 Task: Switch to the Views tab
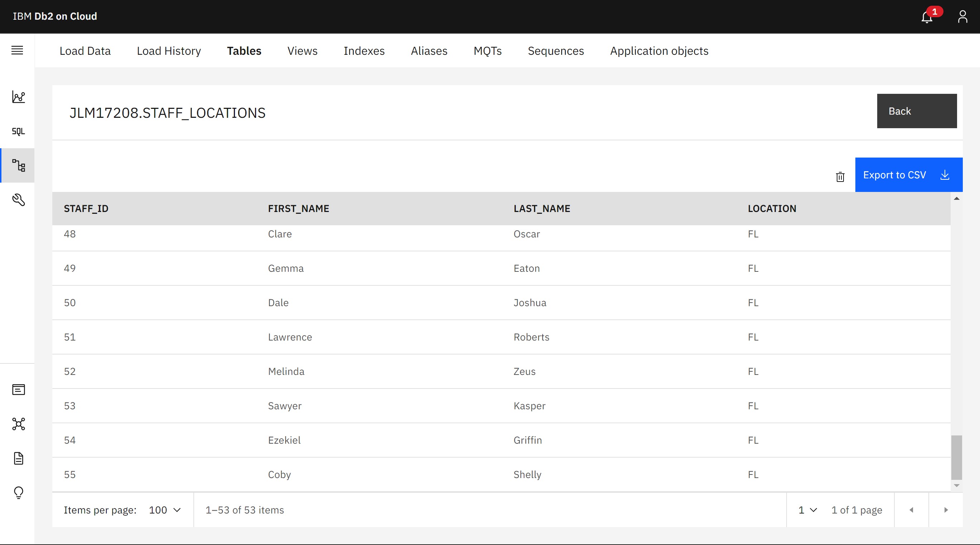(x=302, y=51)
